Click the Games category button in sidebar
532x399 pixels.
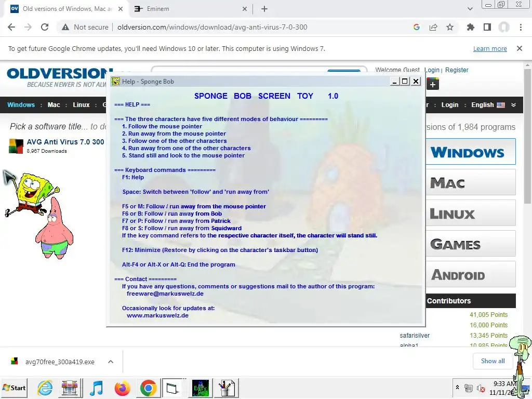pyautogui.click(x=470, y=244)
